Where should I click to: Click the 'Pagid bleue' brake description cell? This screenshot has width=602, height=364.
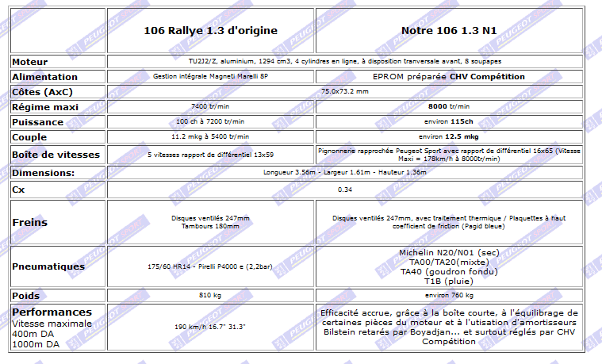pos(449,222)
